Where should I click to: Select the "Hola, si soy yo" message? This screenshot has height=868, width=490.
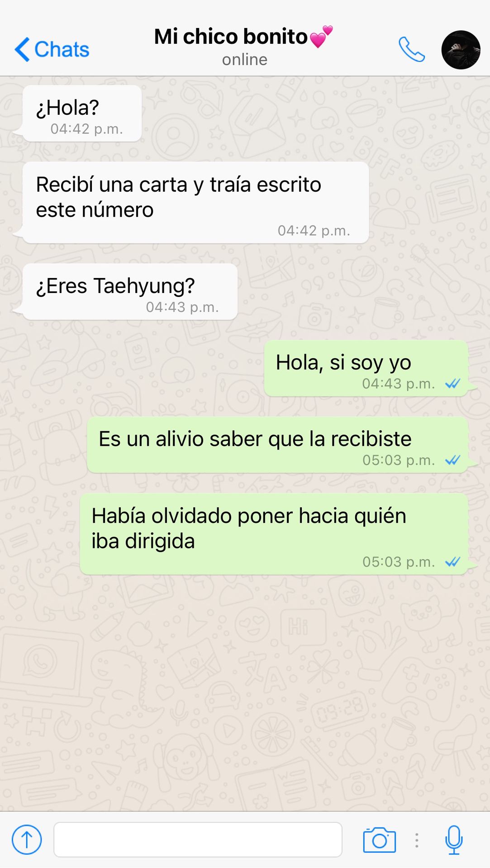366,368
